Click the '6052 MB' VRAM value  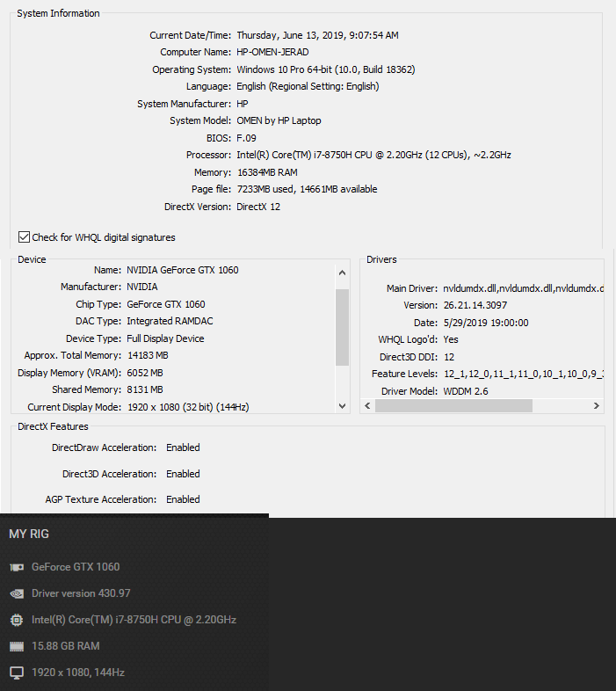(x=144, y=374)
